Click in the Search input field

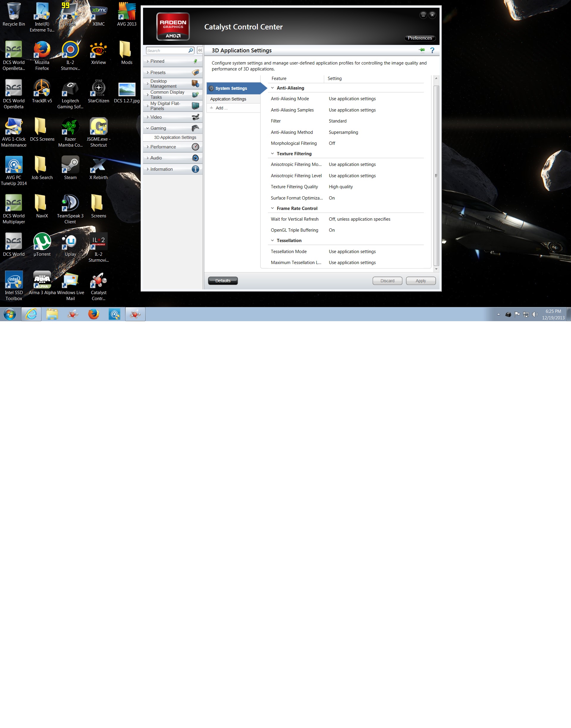click(x=167, y=51)
